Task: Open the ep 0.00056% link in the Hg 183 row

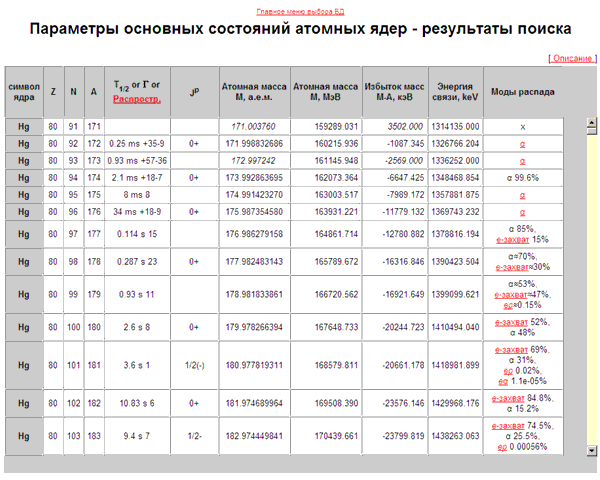Action: click(x=502, y=447)
